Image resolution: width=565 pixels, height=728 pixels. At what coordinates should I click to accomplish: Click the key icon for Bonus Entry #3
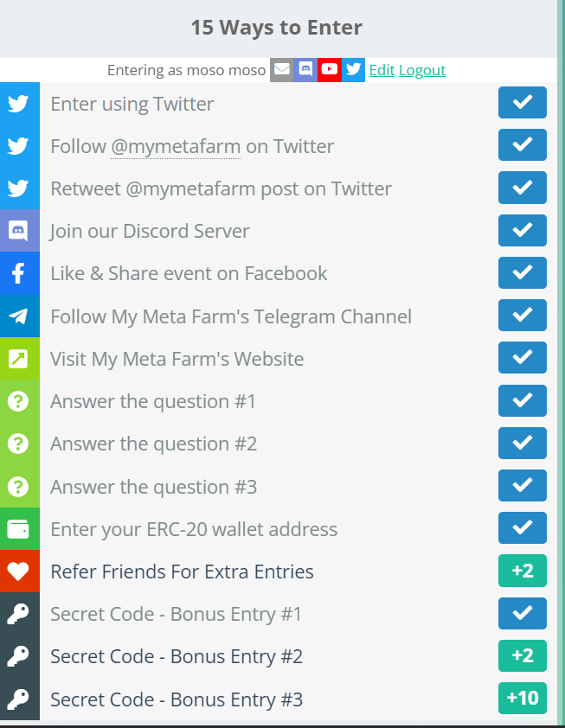(18, 699)
